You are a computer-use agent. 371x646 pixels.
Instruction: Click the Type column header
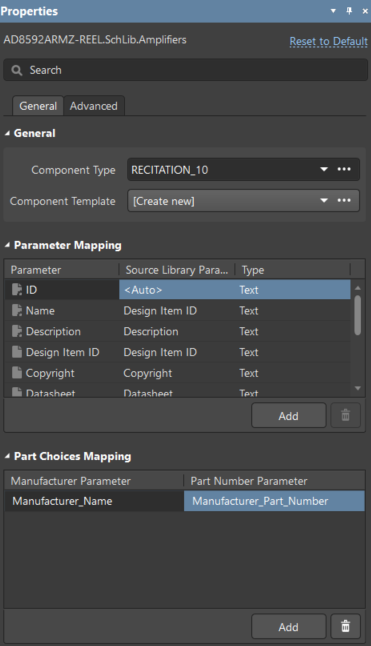[293, 270]
